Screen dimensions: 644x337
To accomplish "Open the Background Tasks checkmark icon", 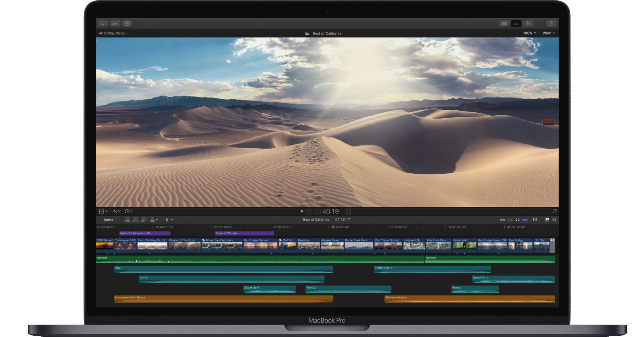I will click(x=127, y=24).
